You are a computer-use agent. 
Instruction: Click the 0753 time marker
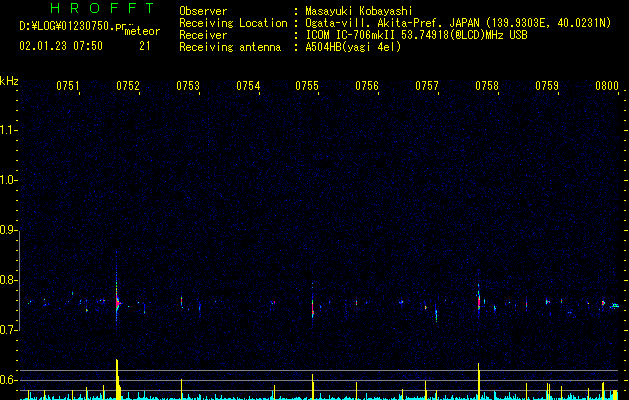188,86
